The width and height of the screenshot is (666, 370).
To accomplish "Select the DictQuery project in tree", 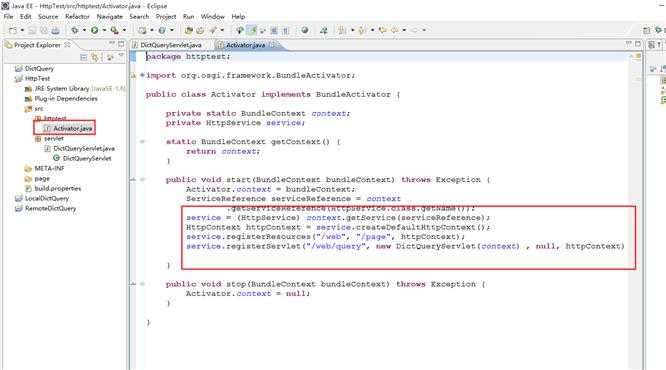I will 40,68.
